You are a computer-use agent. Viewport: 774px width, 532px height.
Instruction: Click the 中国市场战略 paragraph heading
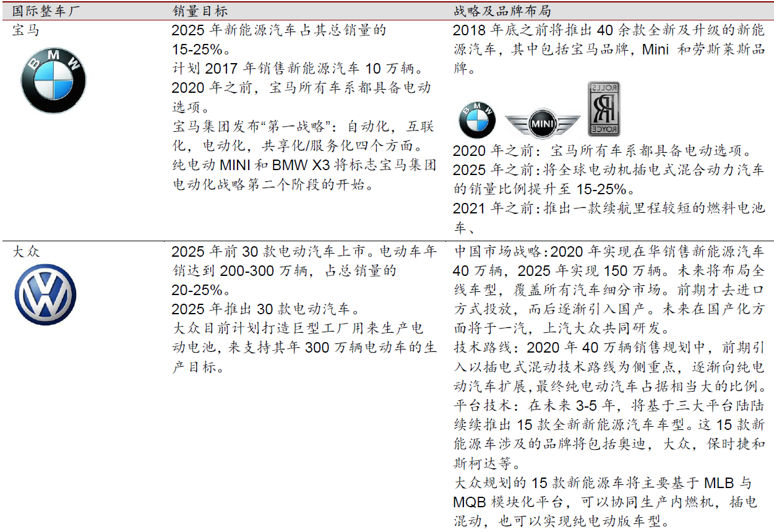pyautogui.click(x=499, y=252)
